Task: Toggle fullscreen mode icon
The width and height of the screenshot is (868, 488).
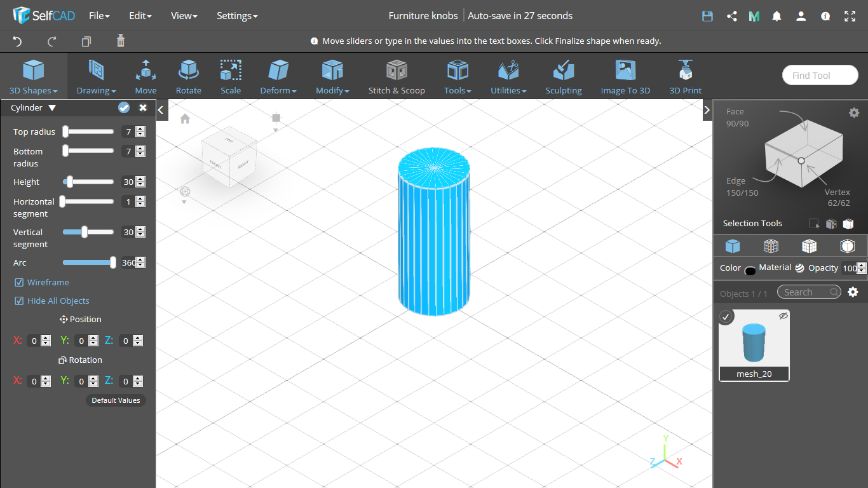Action: (850, 17)
